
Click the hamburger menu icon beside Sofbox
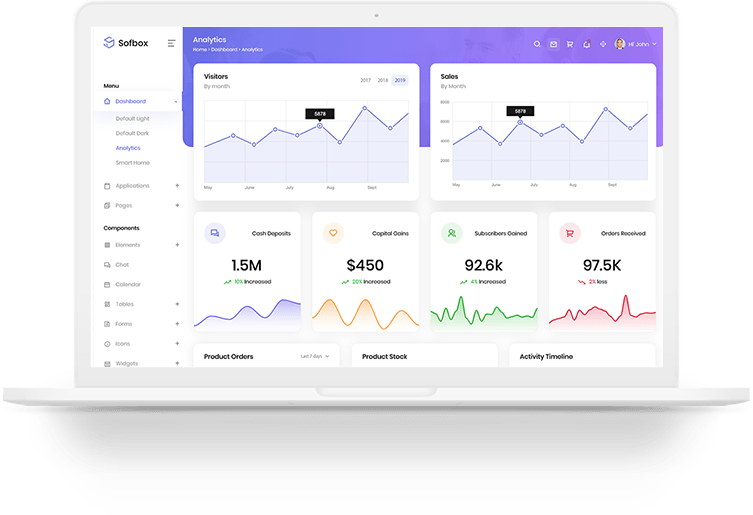[171, 43]
